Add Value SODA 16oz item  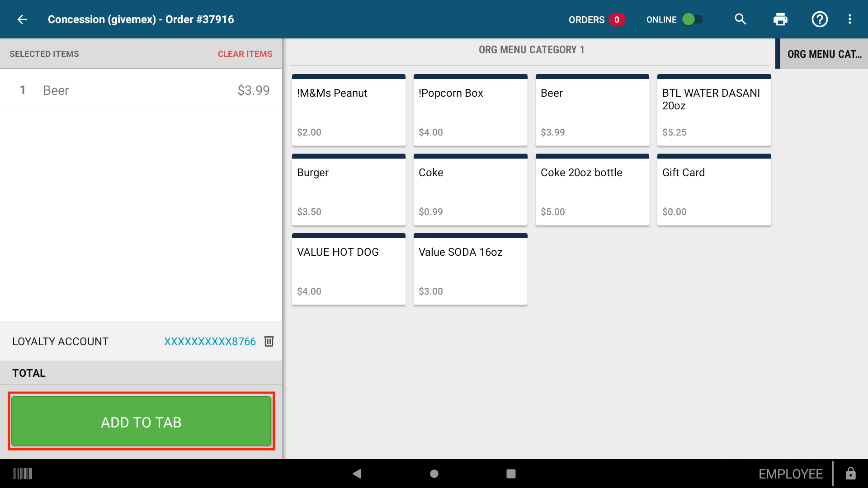(470, 269)
